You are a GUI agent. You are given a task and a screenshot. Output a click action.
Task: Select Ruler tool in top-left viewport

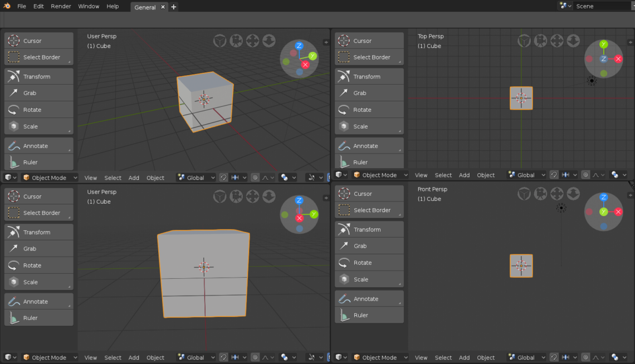pos(38,163)
